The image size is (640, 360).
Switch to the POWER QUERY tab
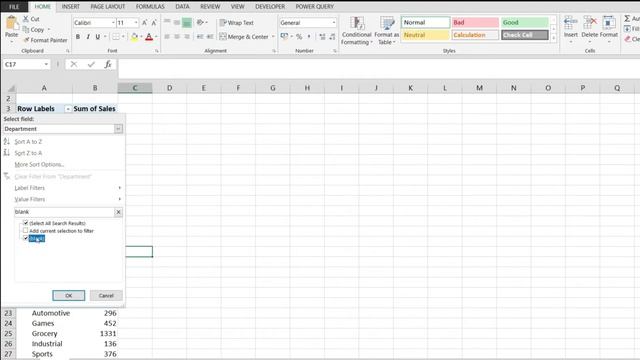point(314,7)
